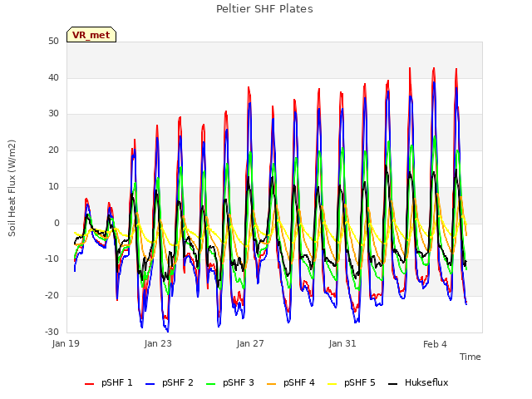Click the -20 y-axis tick label
The height and width of the screenshot is (399, 532).
tap(52, 296)
